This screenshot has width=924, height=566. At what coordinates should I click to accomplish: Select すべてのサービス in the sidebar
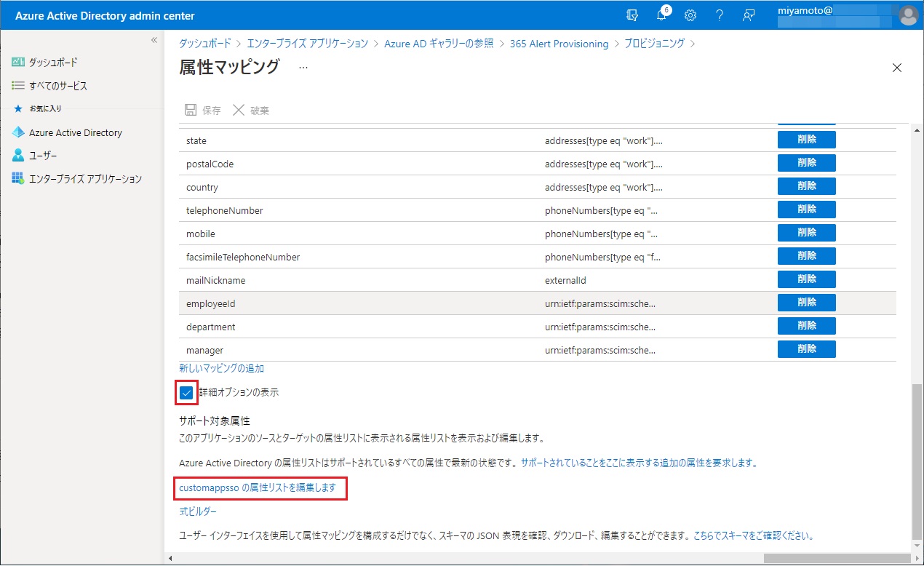[57, 86]
